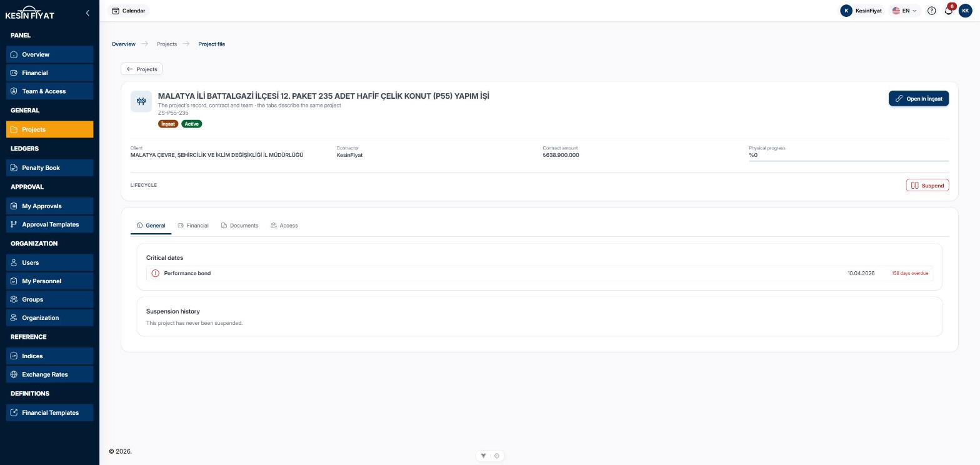
Task: Click the 10.04.2026 date
Action: (861, 273)
